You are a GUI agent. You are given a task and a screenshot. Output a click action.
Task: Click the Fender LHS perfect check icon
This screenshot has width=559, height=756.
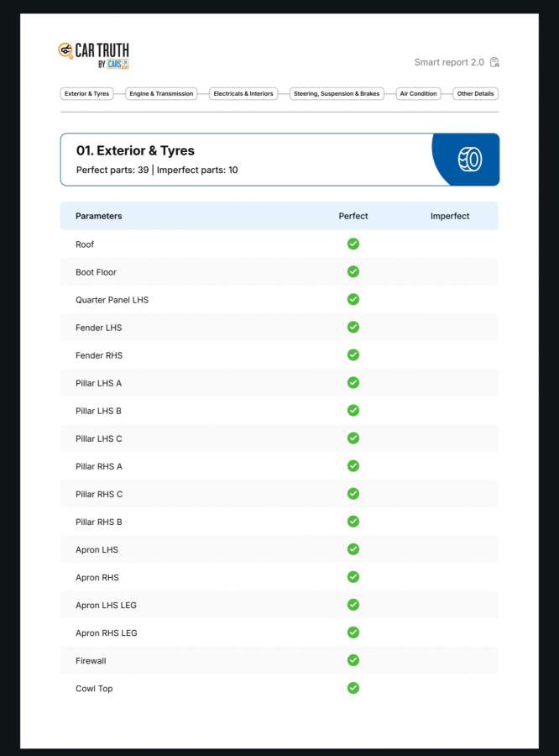[353, 327]
